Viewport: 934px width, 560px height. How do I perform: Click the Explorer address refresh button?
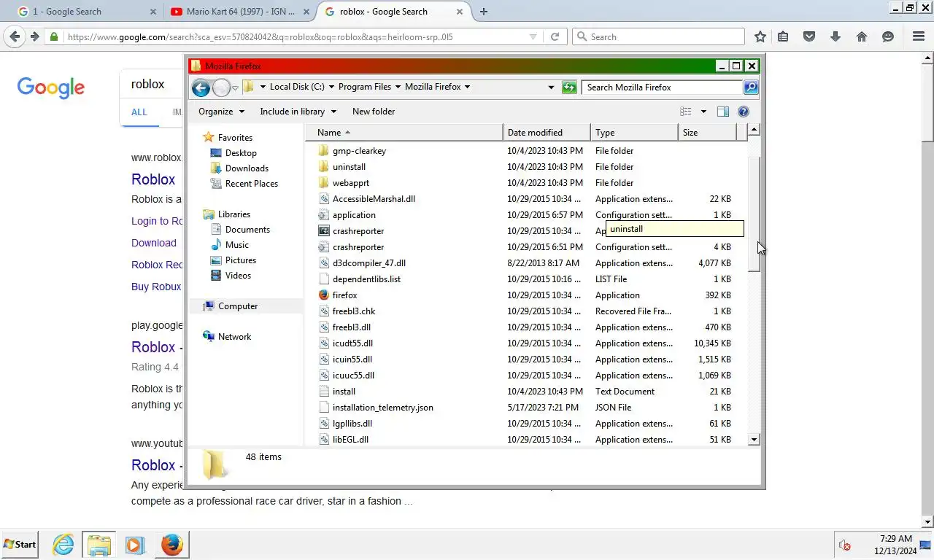[x=569, y=87]
